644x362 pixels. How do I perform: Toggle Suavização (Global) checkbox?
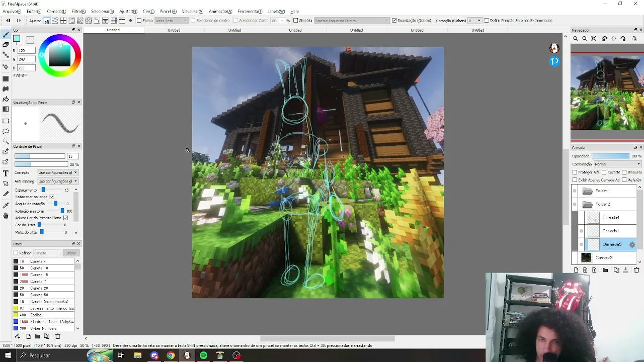coord(394,21)
